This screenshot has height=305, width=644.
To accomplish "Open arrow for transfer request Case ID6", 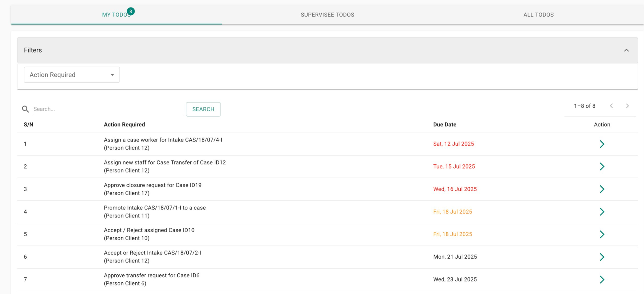I will pyautogui.click(x=602, y=279).
